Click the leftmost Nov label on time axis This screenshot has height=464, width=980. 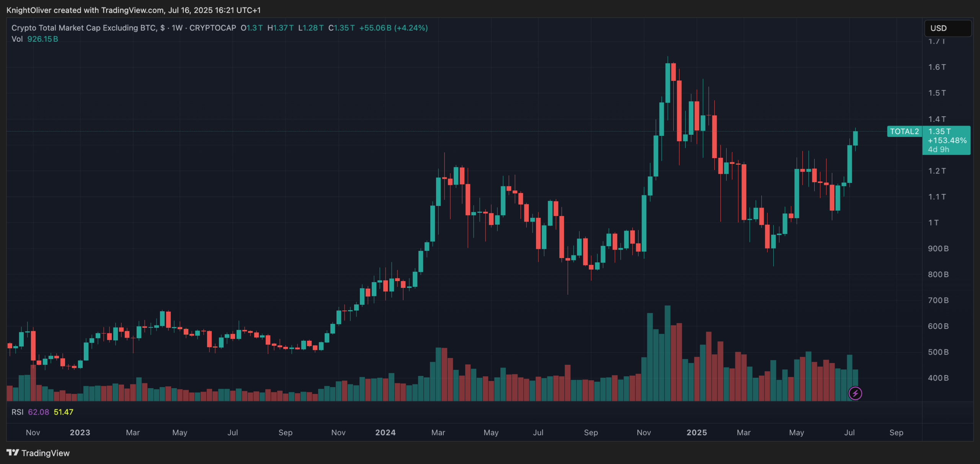point(33,433)
